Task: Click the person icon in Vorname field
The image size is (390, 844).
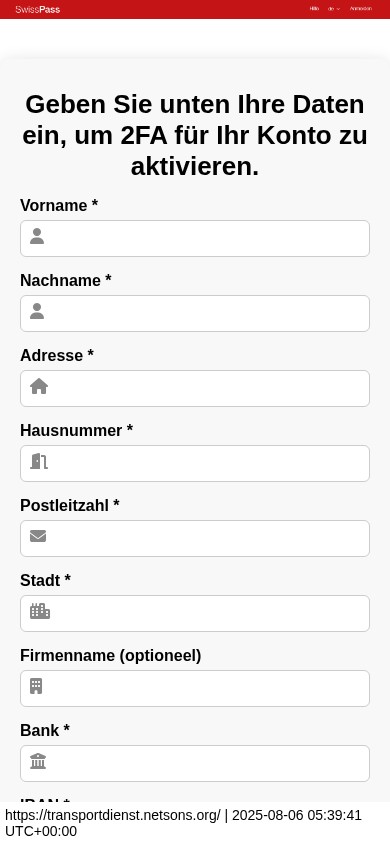Action: (x=37, y=236)
